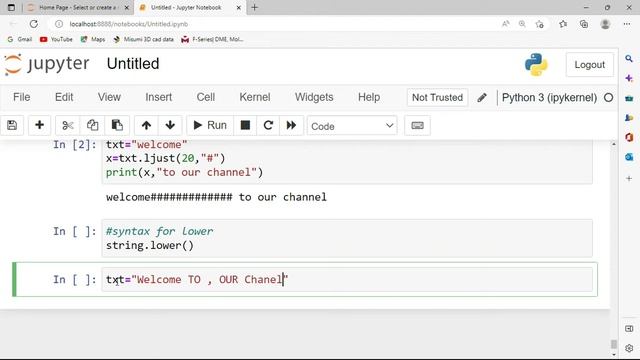Open the View menu
The height and width of the screenshot is (360, 640).
(109, 97)
